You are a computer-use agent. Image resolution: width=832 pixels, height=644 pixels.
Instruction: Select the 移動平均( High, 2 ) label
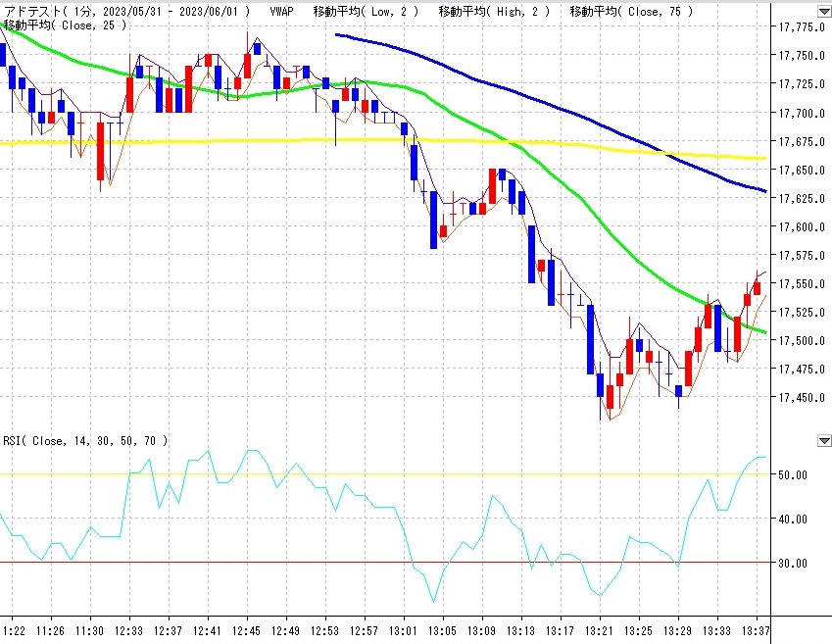point(494,12)
